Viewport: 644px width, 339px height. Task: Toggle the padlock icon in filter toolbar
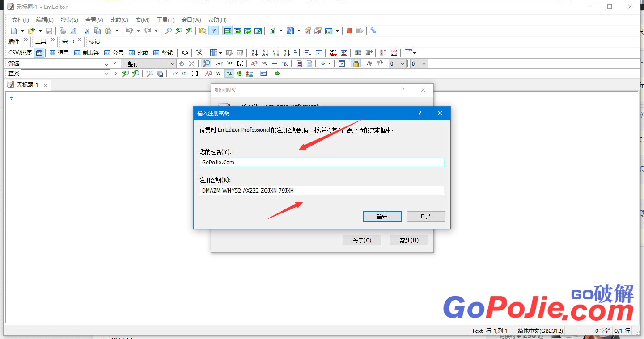tap(356, 63)
